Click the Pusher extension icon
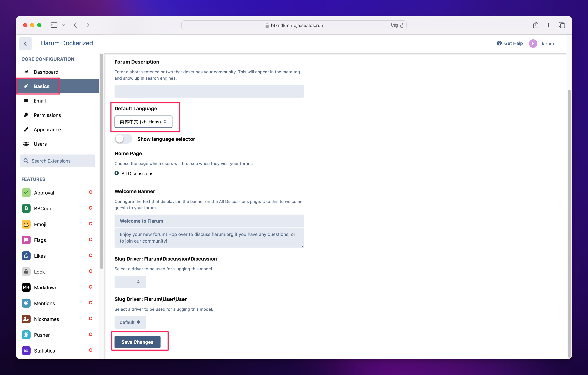 pos(26,335)
